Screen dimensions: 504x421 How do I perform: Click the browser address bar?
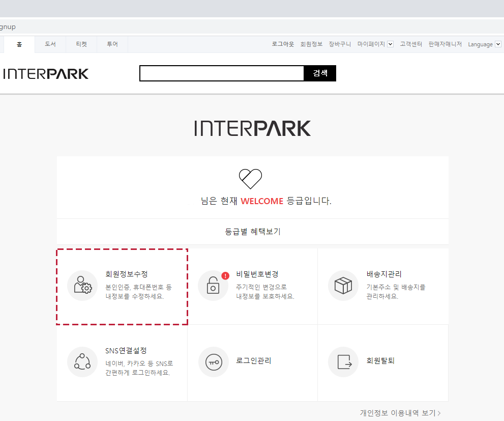(x=252, y=26)
